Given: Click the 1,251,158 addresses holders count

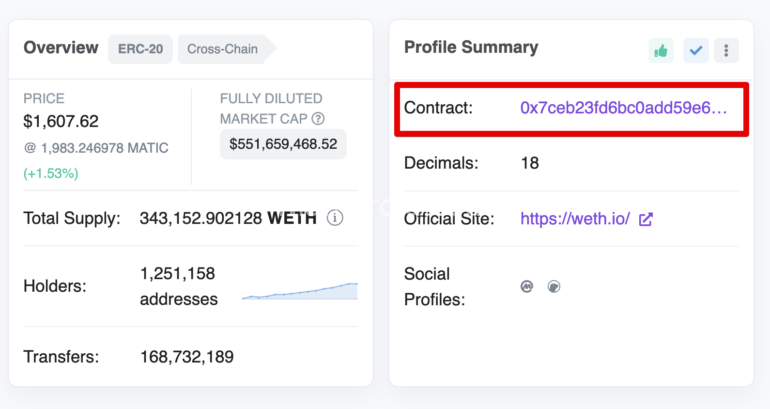Looking at the screenshot, I should click(179, 286).
